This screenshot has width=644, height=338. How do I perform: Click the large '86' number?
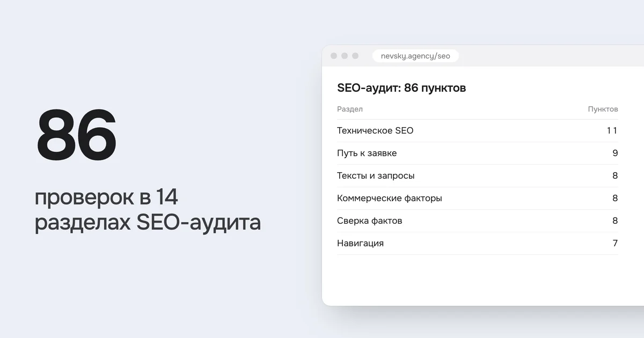(x=76, y=135)
